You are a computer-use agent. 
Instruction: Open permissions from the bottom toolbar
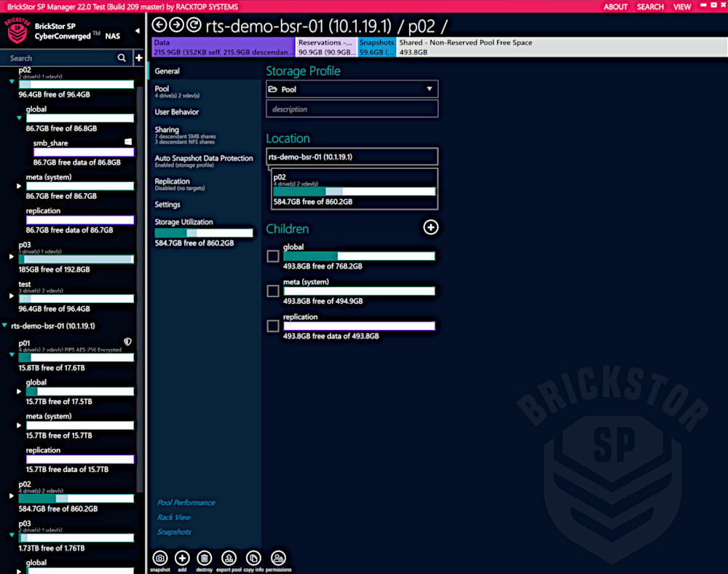(278, 559)
